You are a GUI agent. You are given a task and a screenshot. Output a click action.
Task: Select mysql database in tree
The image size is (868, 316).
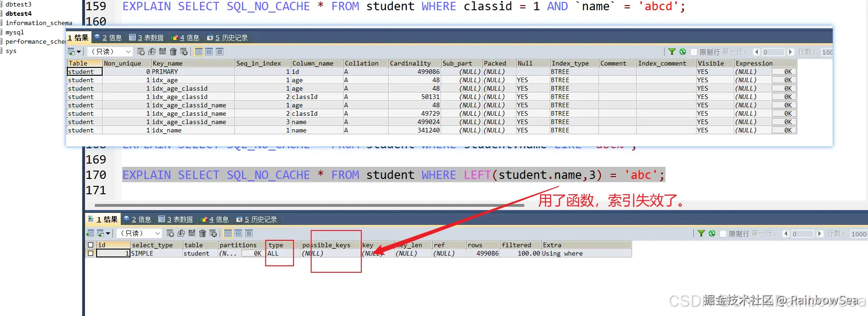14,32
